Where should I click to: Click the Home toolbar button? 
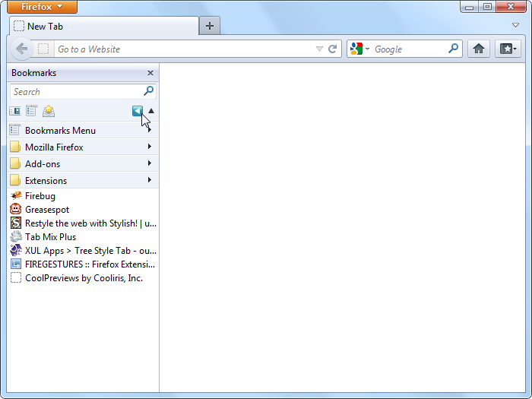(478, 49)
